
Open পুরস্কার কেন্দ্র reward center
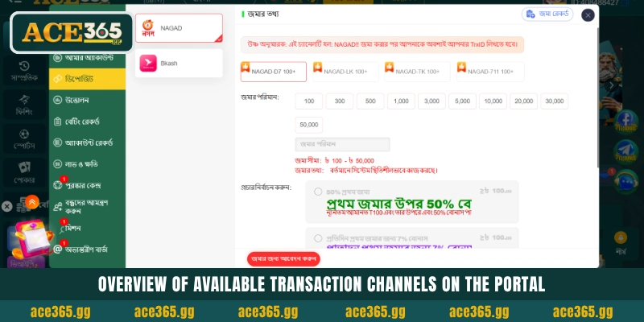[87, 185]
